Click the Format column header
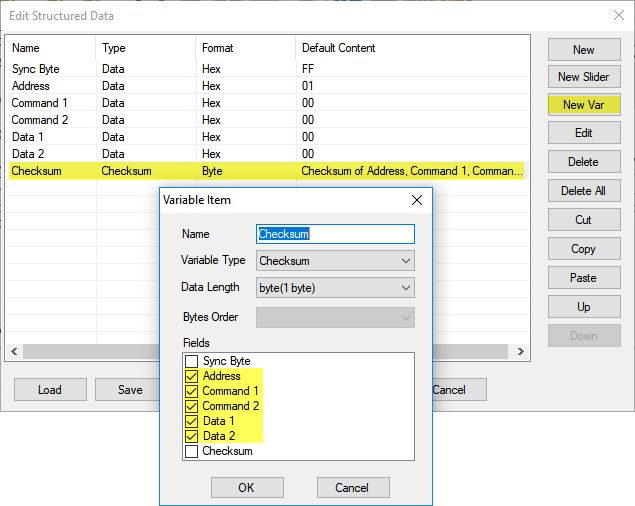This screenshot has height=506, width=635. click(246, 48)
